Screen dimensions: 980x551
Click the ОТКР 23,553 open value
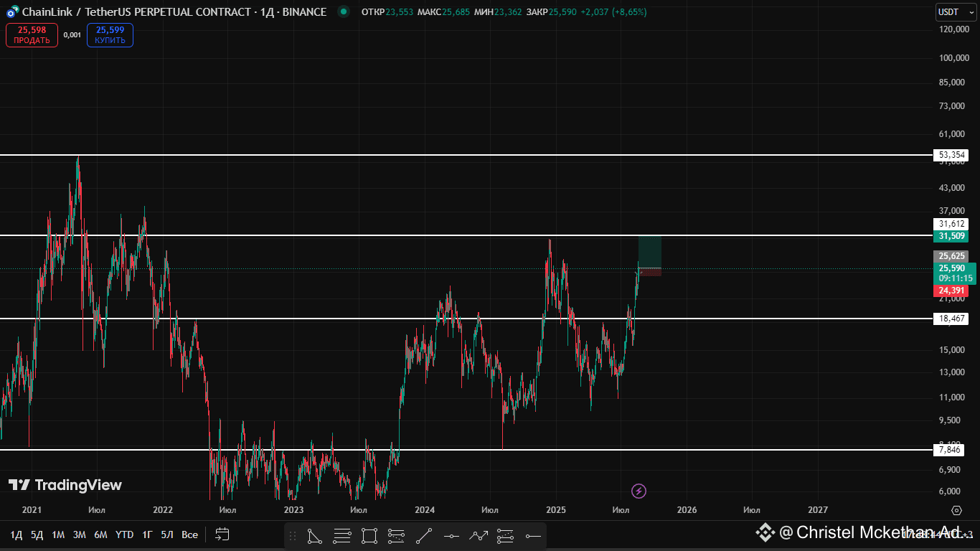(x=387, y=12)
